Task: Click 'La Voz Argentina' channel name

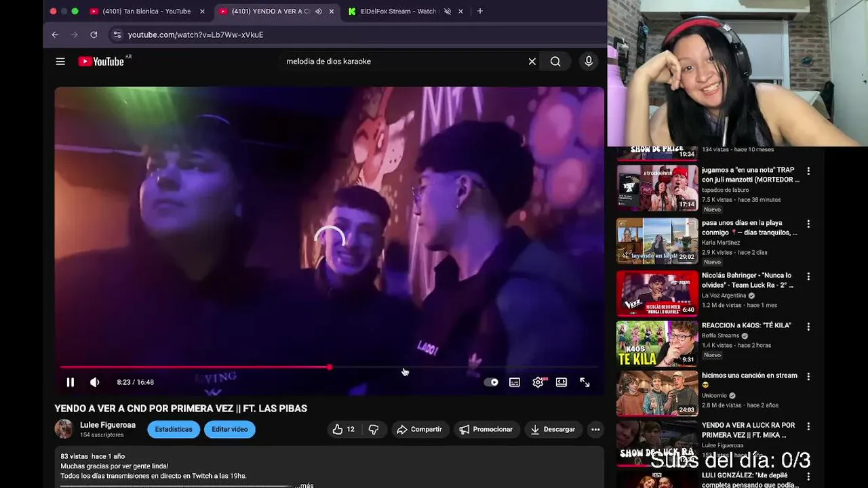Action: pyautogui.click(x=724, y=296)
